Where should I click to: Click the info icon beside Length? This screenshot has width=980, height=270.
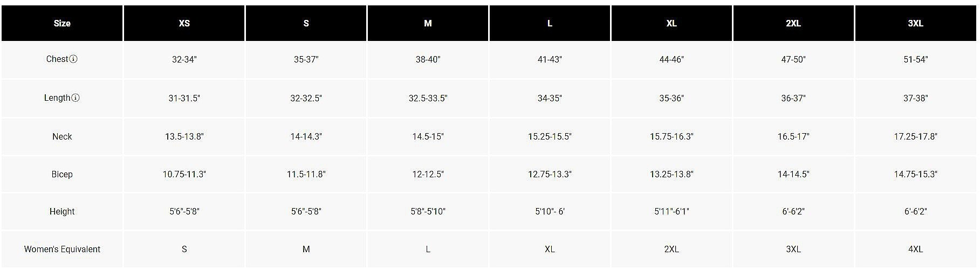pyautogui.click(x=76, y=98)
